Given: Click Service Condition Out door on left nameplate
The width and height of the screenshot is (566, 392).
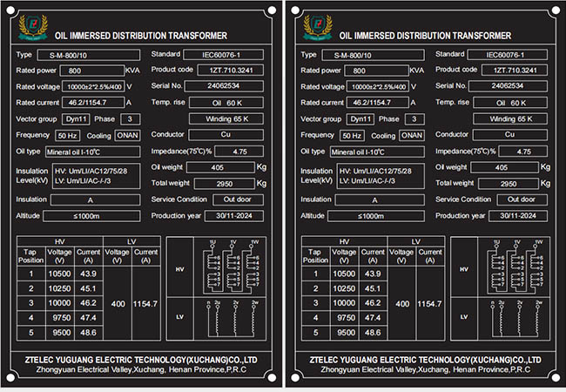Looking at the screenshot, I should [x=239, y=199].
